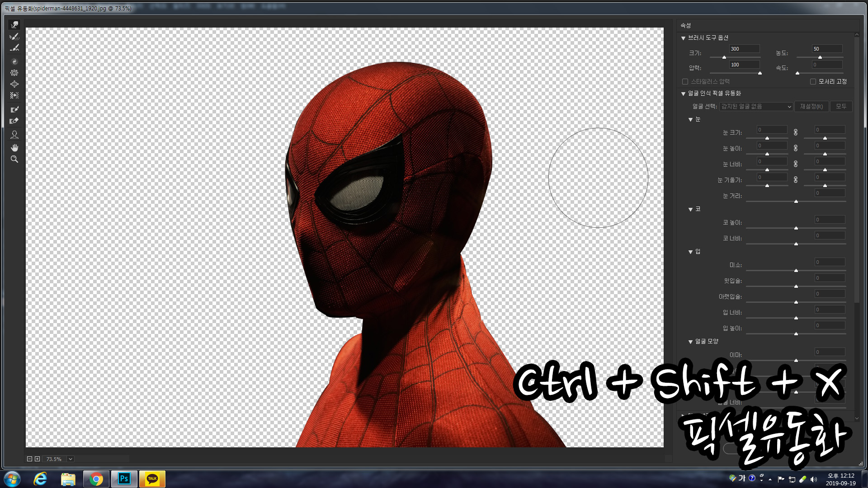The image size is (868, 488).
Task: Pick the Pucker tool
Action: coord(14,73)
